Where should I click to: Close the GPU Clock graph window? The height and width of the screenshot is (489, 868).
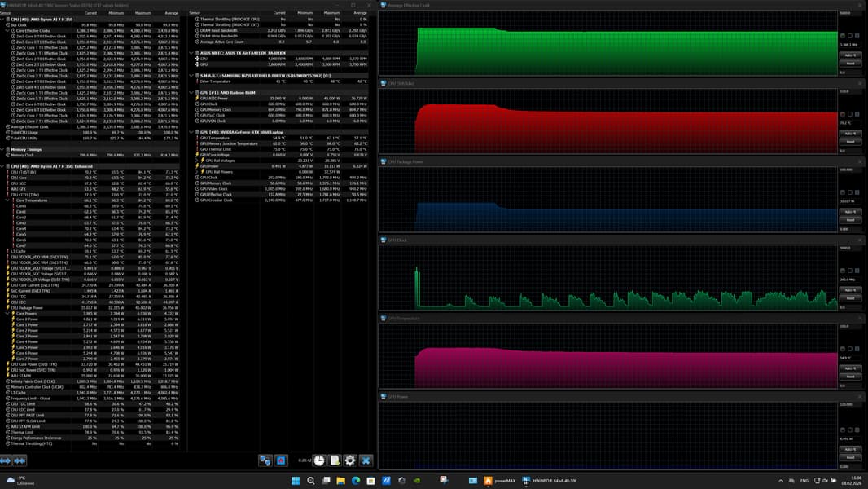click(x=860, y=240)
